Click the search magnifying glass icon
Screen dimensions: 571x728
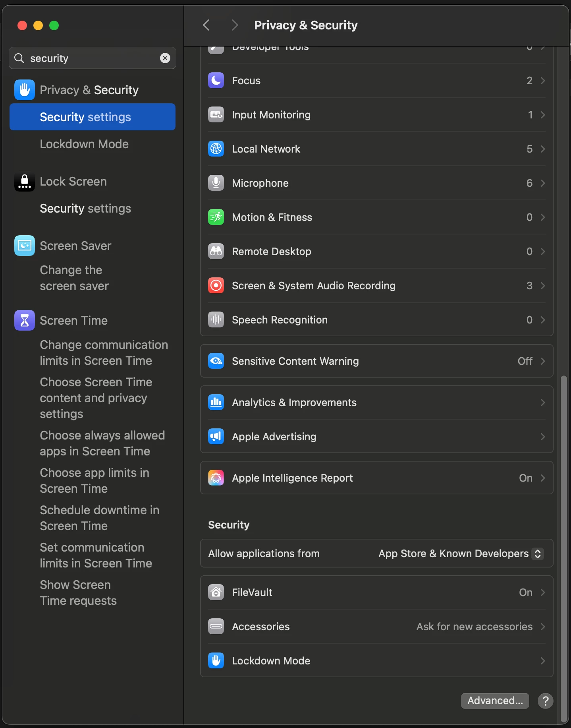19,58
